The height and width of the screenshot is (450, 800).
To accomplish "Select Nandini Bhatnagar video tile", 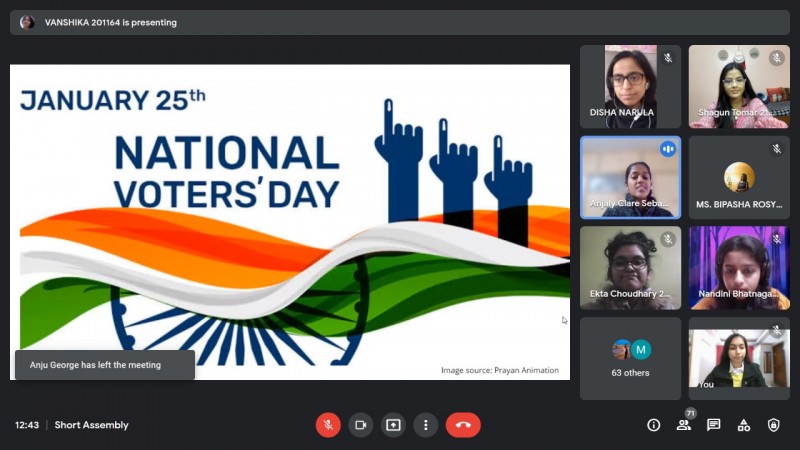I will click(x=739, y=268).
